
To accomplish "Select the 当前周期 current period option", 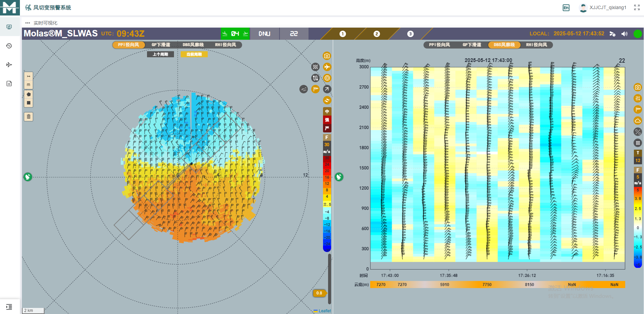I will (194, 54).
